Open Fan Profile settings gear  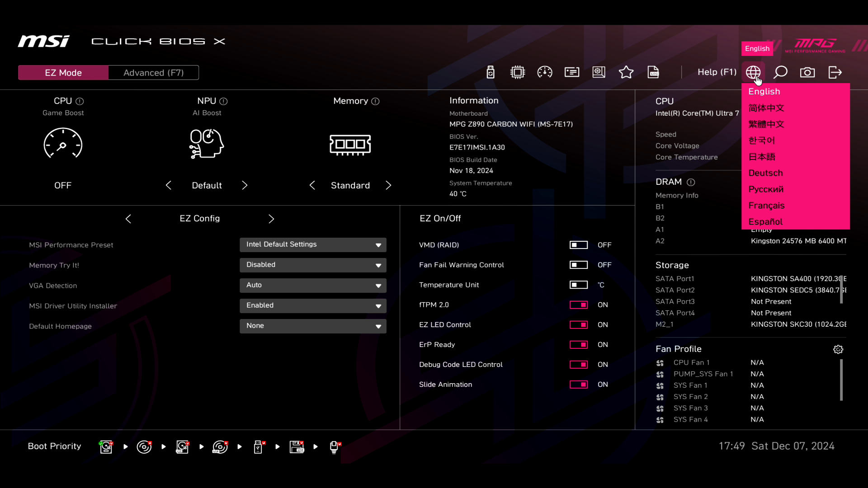click(x=838, y=349)
